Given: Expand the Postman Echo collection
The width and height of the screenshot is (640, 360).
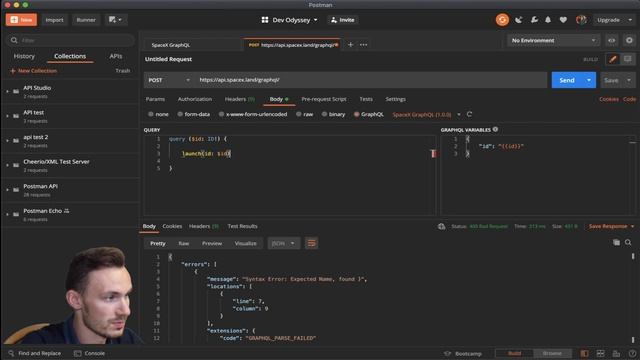Looking at the screenshot, I should click(7, 214).
